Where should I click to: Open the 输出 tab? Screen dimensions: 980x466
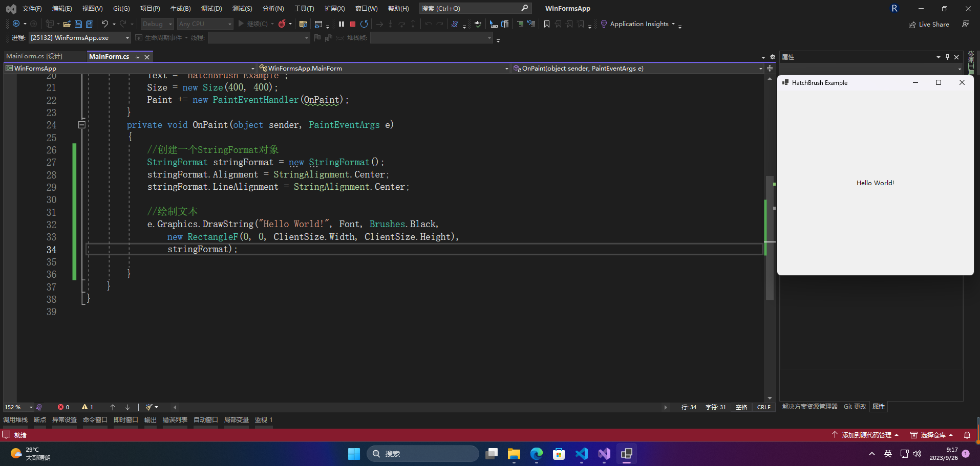point(151,420)
